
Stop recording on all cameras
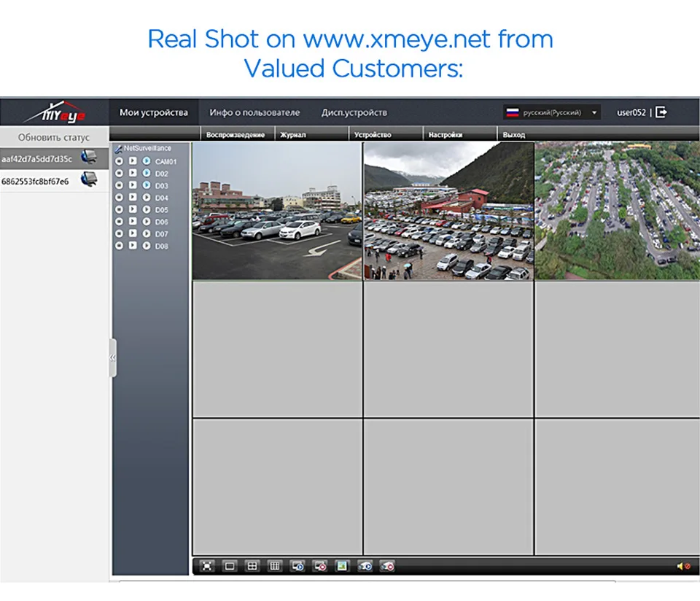387,566
